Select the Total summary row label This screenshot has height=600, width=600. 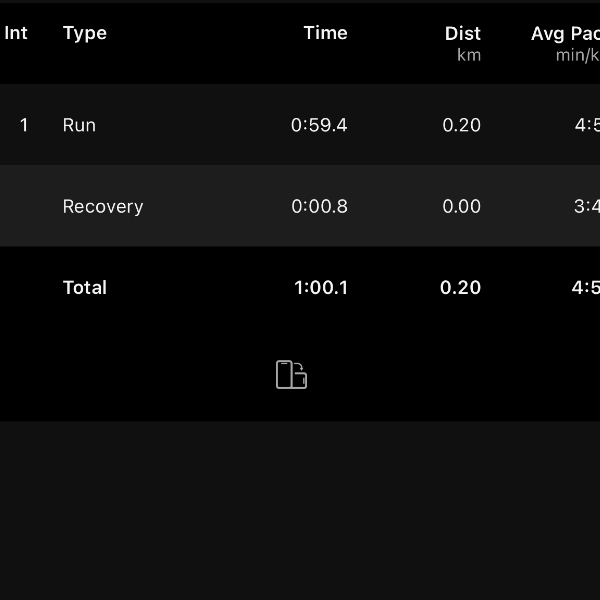(x=85, y=287)
